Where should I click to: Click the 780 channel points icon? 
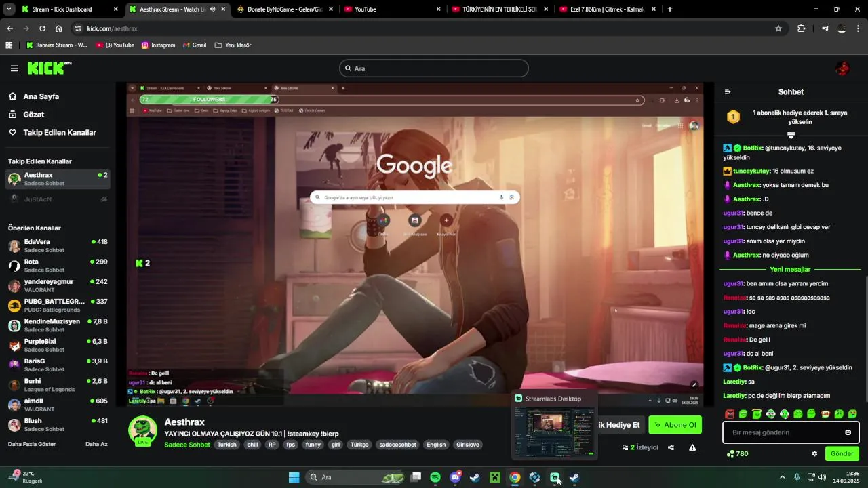coord(730,454)
